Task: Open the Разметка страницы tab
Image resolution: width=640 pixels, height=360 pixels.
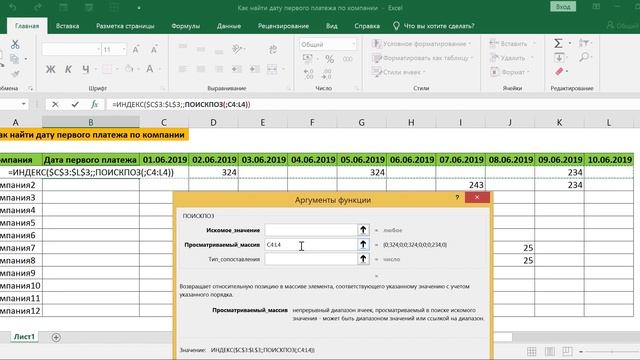Action: 125,26
